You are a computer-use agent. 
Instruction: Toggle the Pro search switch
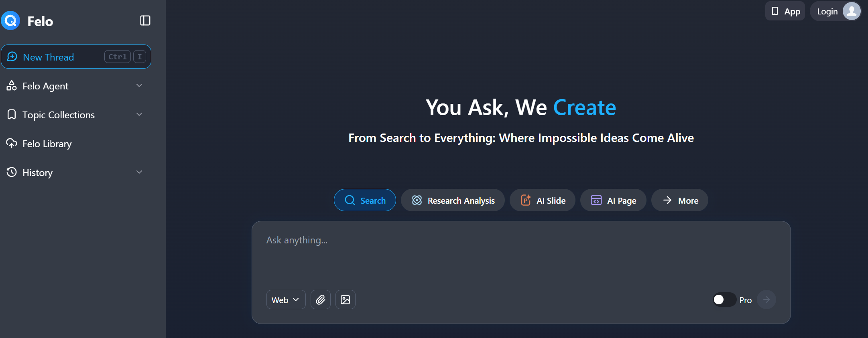724,300
